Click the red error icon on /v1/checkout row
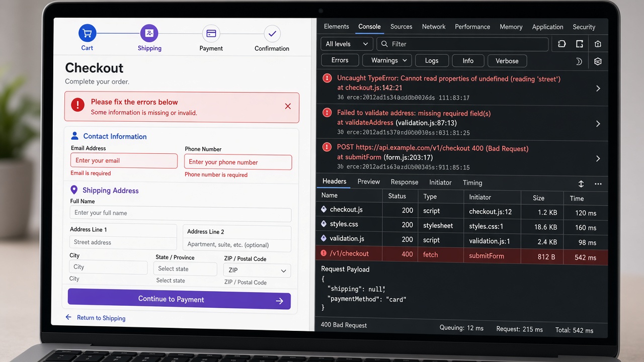The height and width of the screenshot is (362, 644). coord(324,253)
